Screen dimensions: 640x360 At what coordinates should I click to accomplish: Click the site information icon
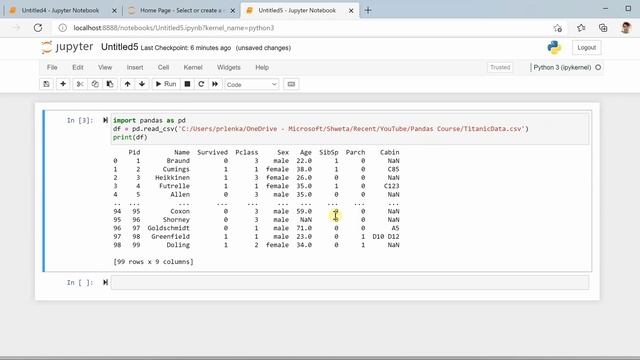coord(62,28)
